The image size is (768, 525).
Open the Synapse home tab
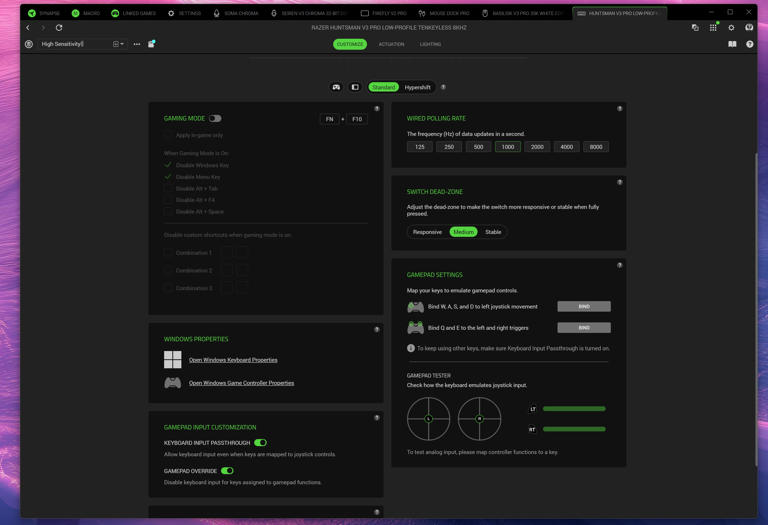pyautogui.click(x=43, y=13)
